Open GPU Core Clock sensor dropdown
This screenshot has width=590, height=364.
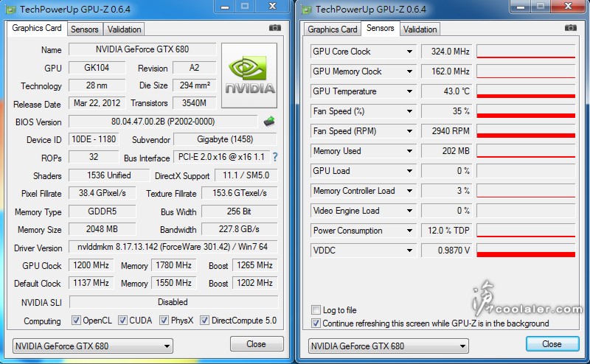(409, 52)
